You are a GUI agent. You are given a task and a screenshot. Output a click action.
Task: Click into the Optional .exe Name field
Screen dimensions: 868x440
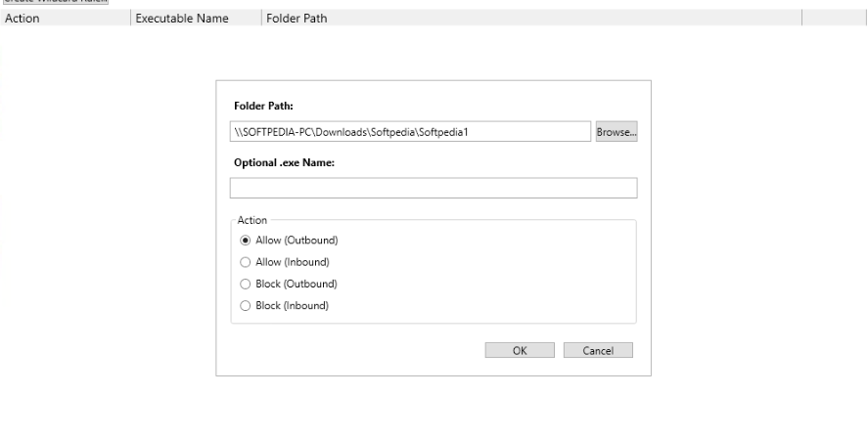coord(434,188)
